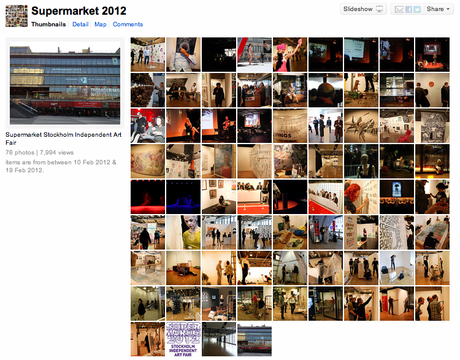The width and height of the screenshot is (460, 360).
Task: Open the first thumbnail in the grid
Action: (x=148, y=54)
